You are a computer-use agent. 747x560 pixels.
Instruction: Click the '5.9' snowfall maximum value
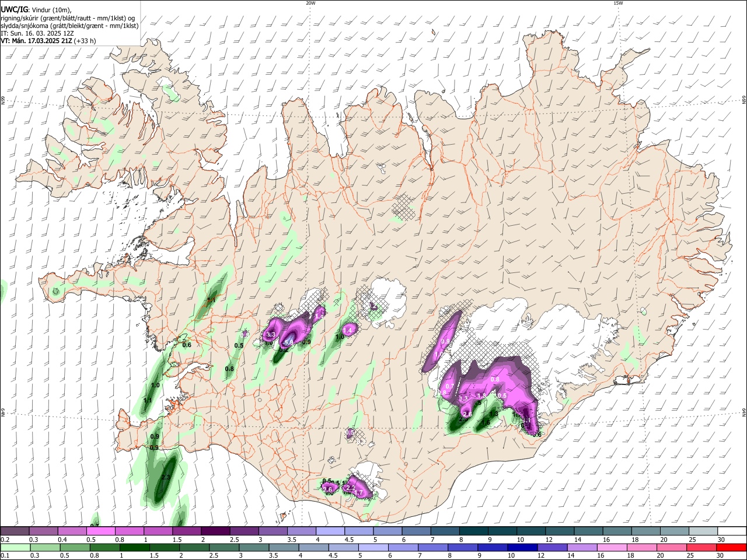coord(288,342)
